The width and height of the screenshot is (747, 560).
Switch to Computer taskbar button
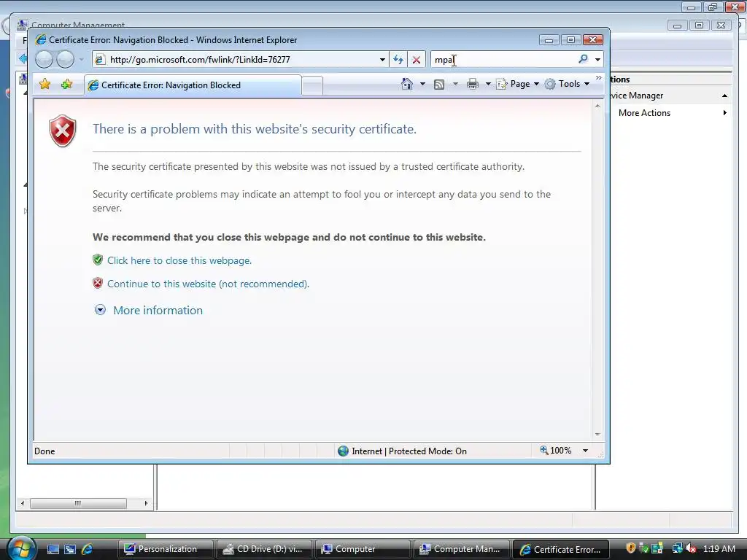363,549
